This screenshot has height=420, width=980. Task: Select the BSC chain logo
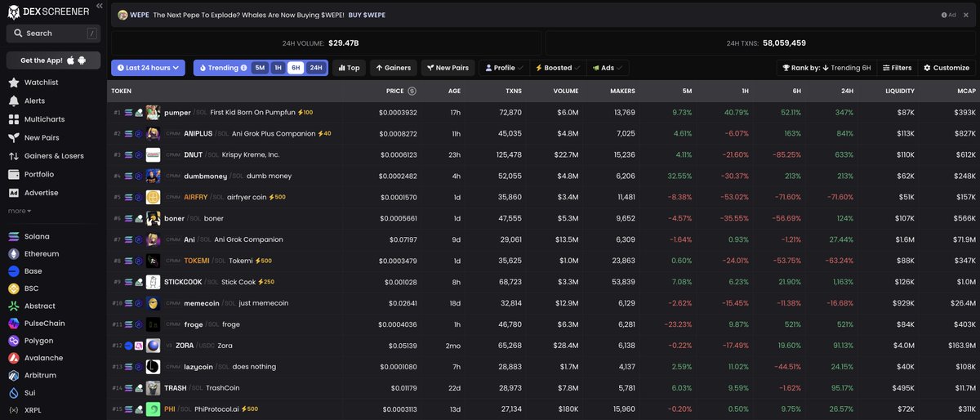tap(14, 288)
